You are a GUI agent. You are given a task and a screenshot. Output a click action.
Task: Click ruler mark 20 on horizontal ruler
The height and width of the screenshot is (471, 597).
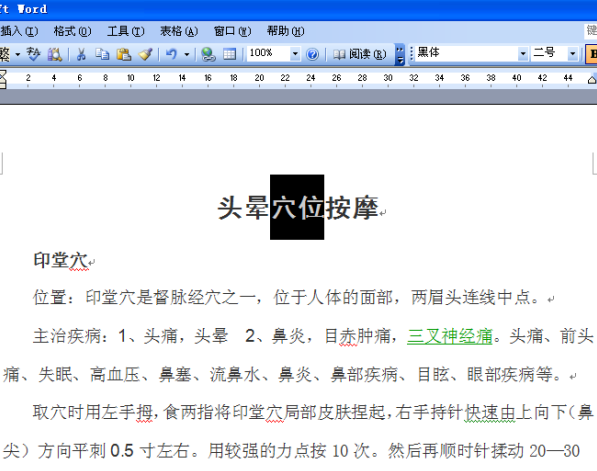(x=259, y=78)
